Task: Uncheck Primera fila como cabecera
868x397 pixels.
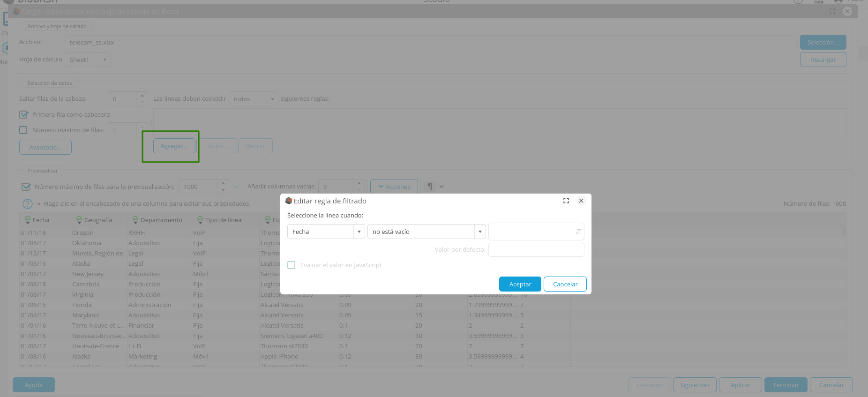Action: [23, 115]
